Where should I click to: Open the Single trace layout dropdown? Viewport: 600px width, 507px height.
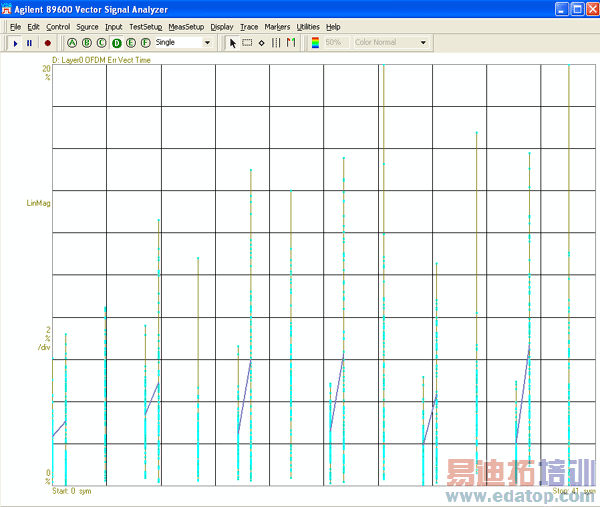(x=207, y=42)
